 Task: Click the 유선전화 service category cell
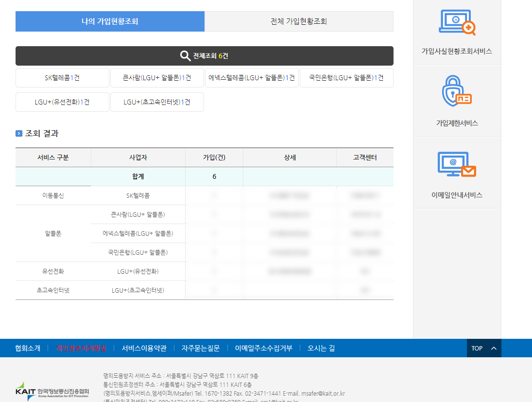click(x=53, y=271)
